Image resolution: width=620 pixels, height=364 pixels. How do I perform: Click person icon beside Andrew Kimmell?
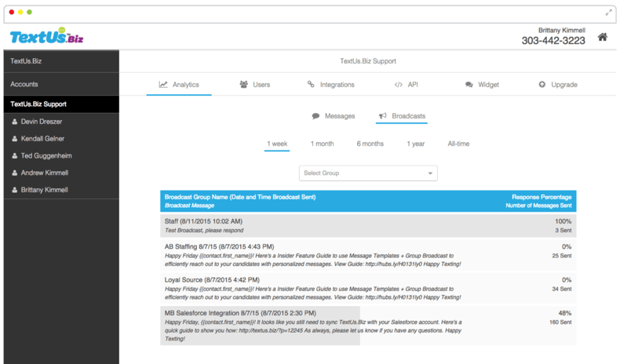(x=15, y=173)
